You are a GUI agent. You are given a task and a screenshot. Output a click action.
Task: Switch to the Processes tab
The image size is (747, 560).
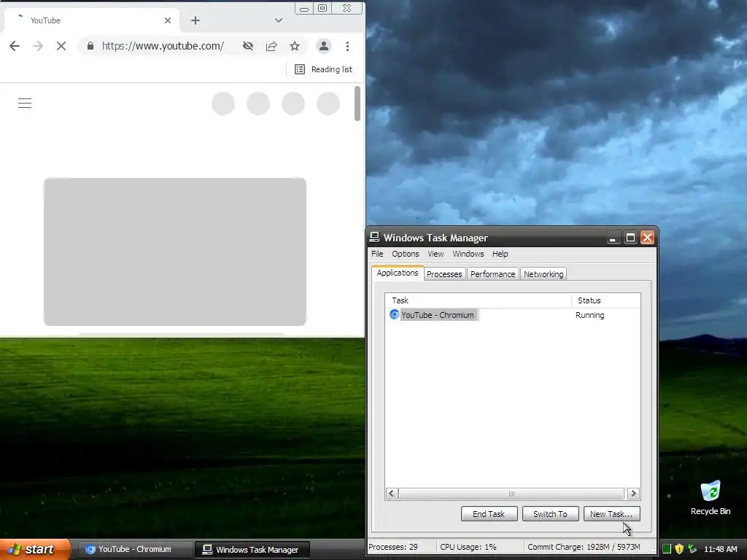(x=444, y=274)
